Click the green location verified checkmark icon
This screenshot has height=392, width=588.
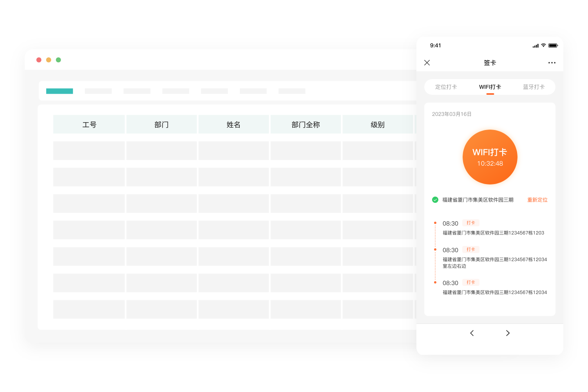435,200
